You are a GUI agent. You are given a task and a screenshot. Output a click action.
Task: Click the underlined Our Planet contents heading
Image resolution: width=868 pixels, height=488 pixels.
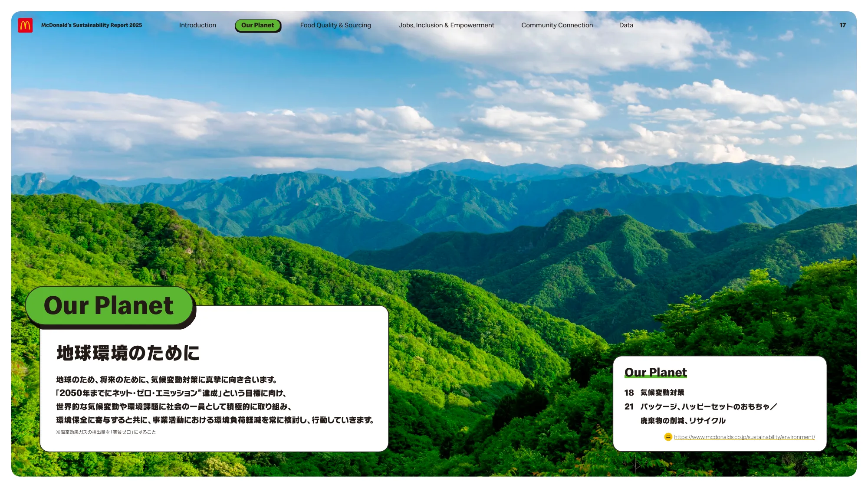[655, 372]
